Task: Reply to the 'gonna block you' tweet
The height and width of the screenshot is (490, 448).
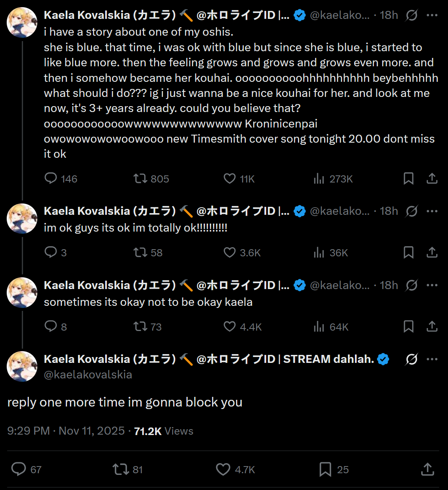Action: point(18,469)
